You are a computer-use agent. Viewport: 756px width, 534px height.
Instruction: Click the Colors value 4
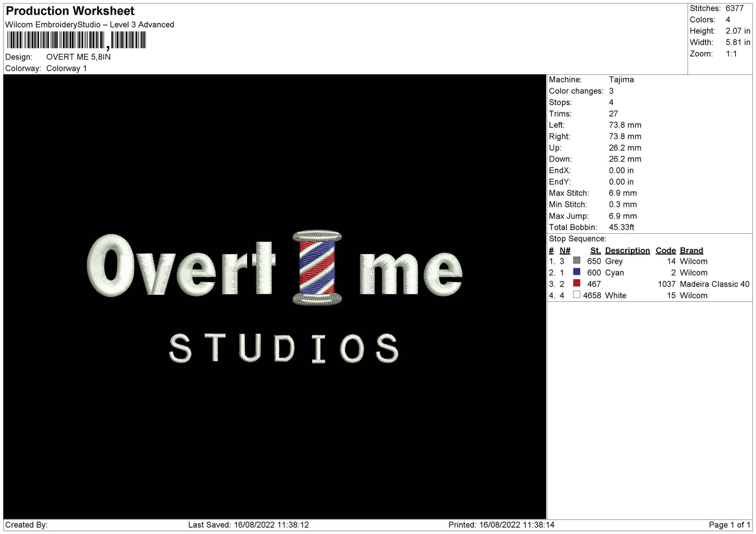pyautogui.click(x=728, y=20)
